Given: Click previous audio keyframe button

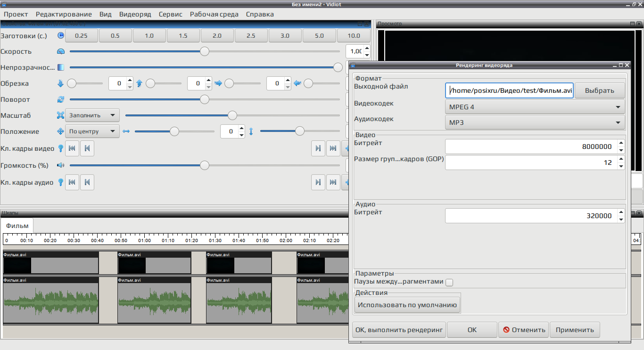Looking at the screenshot, I should coord(87,182).
